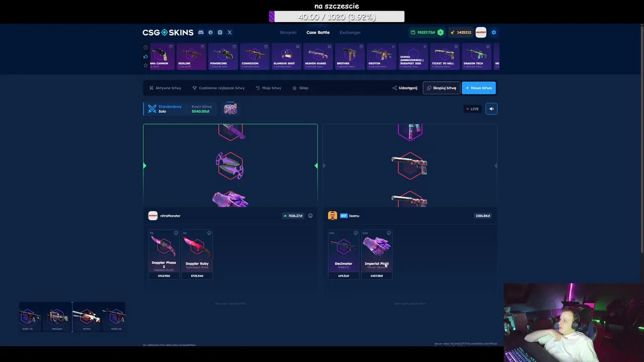This screenshot has height=362, width=644.
Task: Open the Facebook social icon
Action: pos(210,32)
